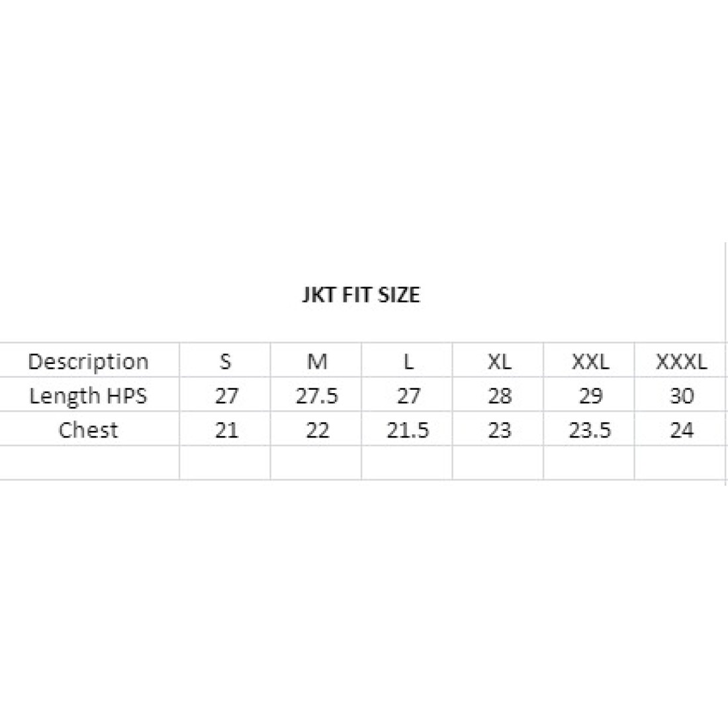Select the Description header cell
Screen dimensions: 728x728
pos(88,361)
